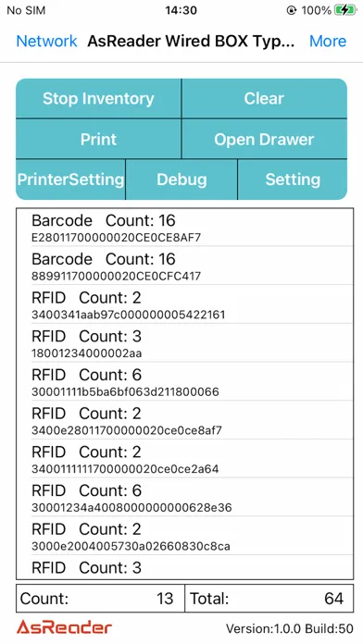Tap the battery charging icon
The width and height of the screenshot is (363, 644).
click(344, 10)
